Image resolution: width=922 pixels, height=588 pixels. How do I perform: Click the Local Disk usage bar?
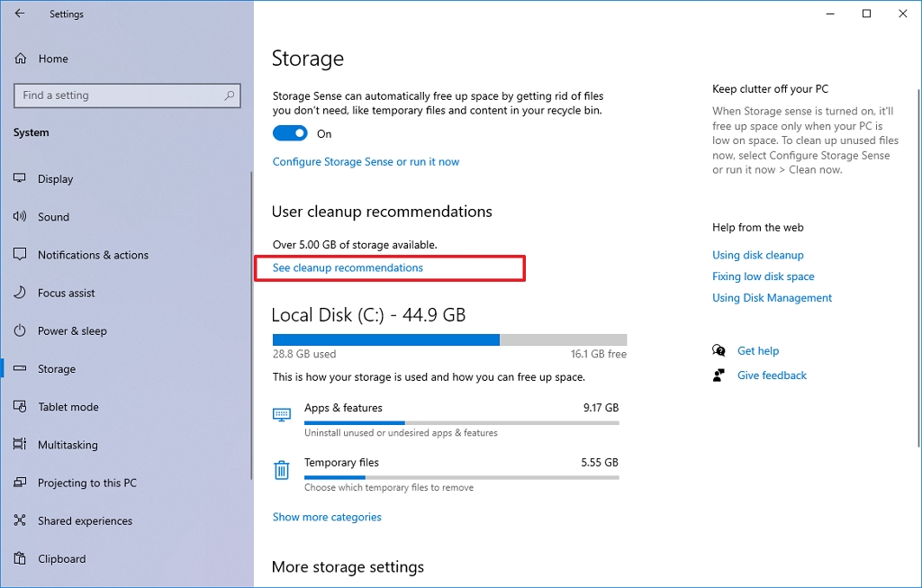pyautogui.click(x=450, y=339)
